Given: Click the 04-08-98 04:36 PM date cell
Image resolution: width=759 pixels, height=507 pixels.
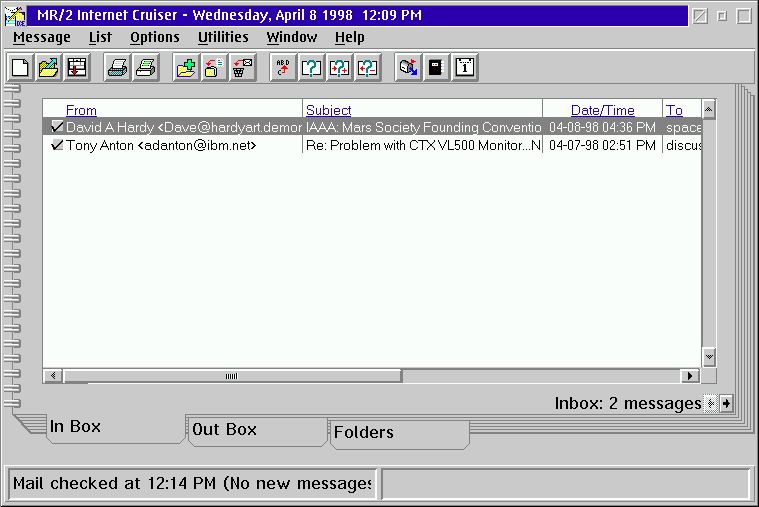Looking at the screenshot, I should (602, 127).
